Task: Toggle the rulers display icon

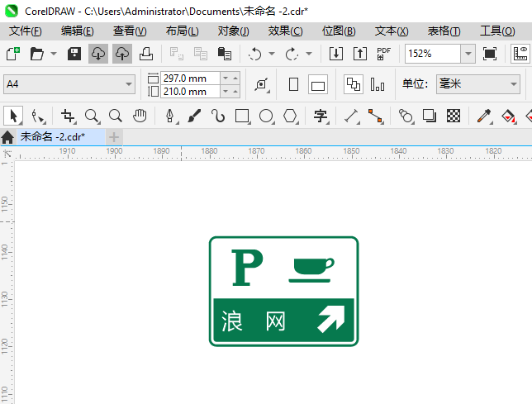Action: [x=520, y=54]
